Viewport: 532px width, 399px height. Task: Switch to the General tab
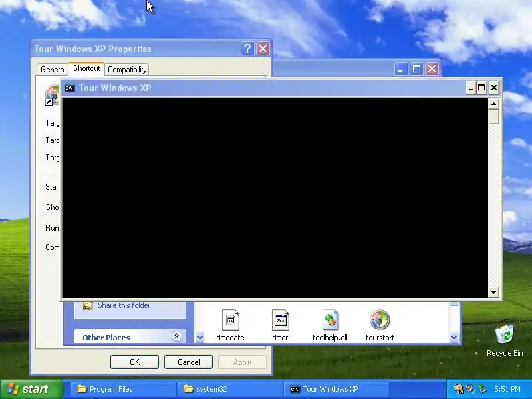(53, 70)
